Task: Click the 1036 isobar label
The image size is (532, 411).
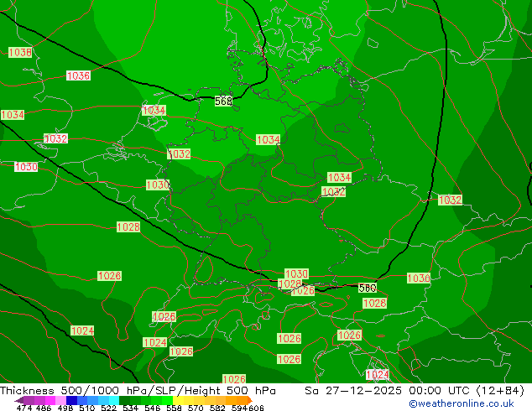Action: click(78, 75)
